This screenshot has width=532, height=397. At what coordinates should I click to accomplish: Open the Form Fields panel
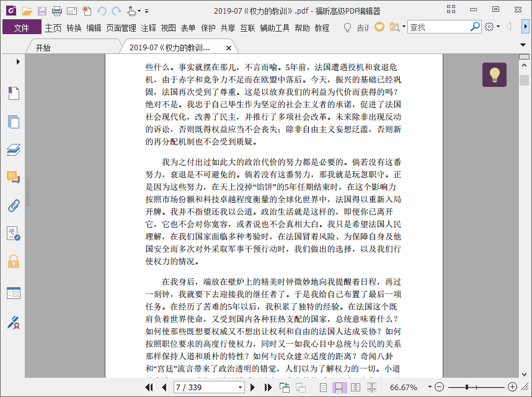pos(14,293)
